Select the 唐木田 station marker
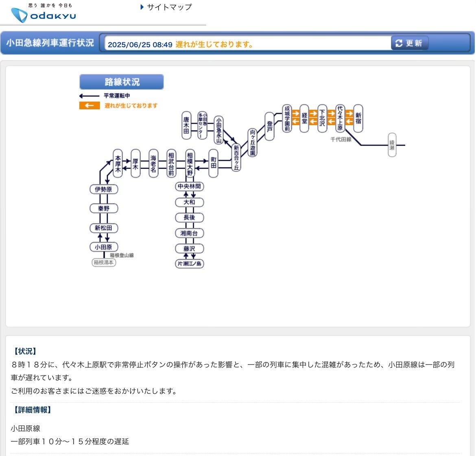 [x=186, y=125]
